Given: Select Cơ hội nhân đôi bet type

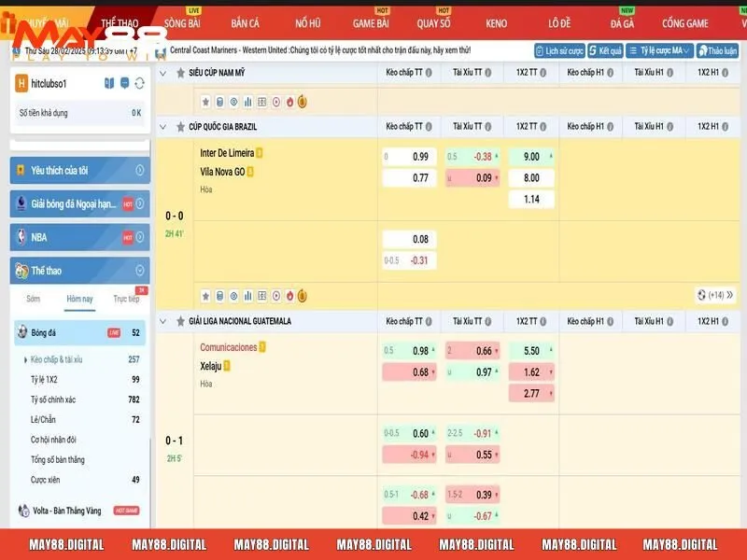Looking at the screenshot, I should (x=53, y=440).
